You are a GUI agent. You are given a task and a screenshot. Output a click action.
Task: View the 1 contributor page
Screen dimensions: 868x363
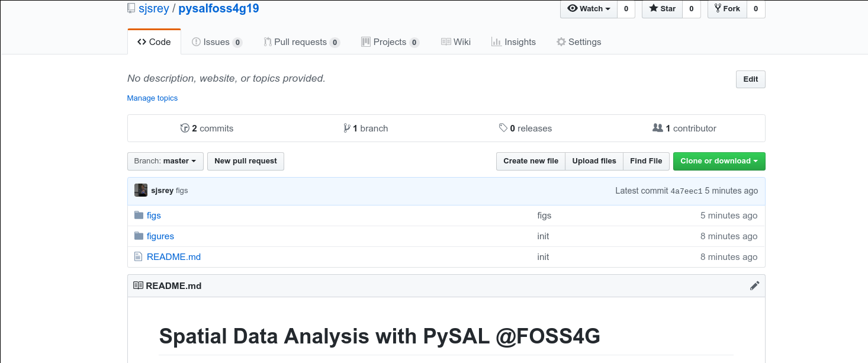(x=684, y=129)
